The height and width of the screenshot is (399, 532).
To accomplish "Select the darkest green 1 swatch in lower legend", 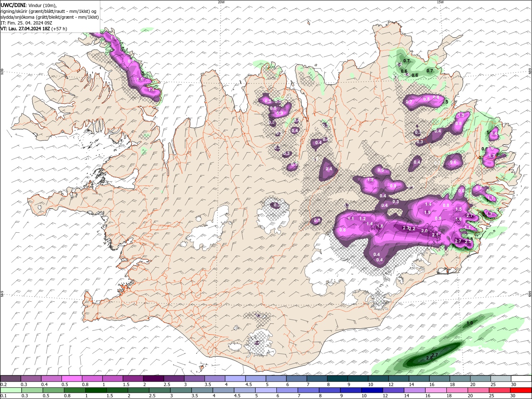I will 96,390.
